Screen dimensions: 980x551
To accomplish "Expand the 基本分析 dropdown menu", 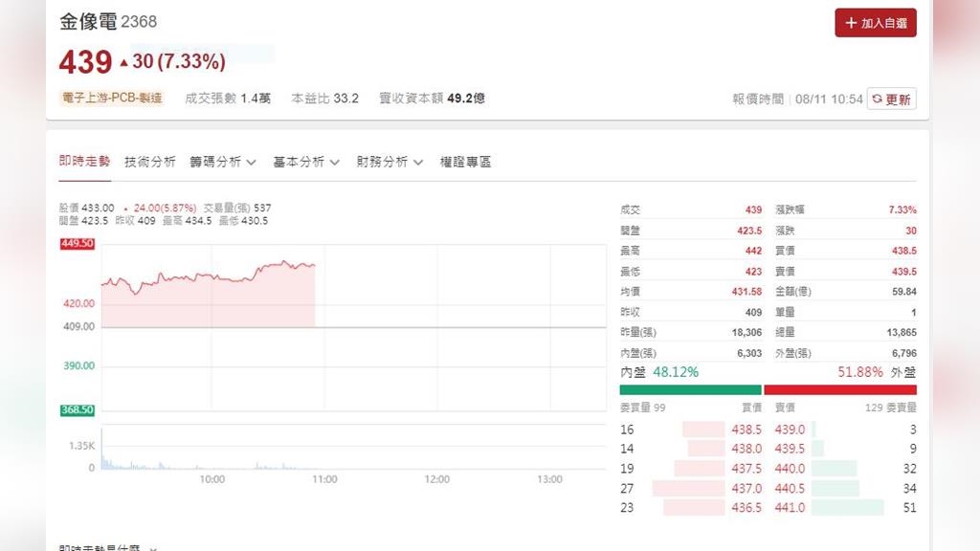I will (306, 162).
